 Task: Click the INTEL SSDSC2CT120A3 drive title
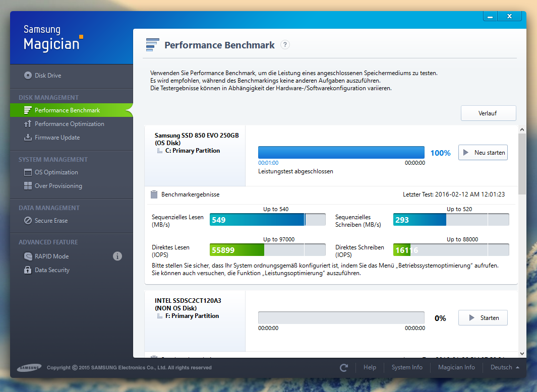pyautogui.click(x=188, y=301)
